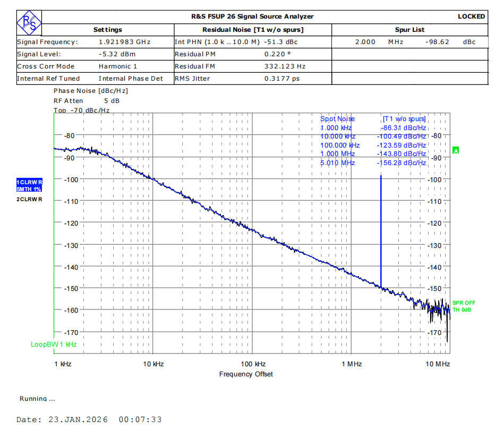Select the 1 CLRWR SMTH 1% trace label
This screenshot has height=430, width=504.
click(29, 185)
